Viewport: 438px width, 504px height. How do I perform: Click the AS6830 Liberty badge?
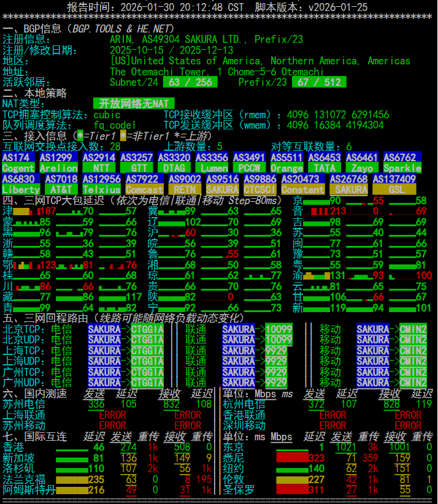pos(21,184)
